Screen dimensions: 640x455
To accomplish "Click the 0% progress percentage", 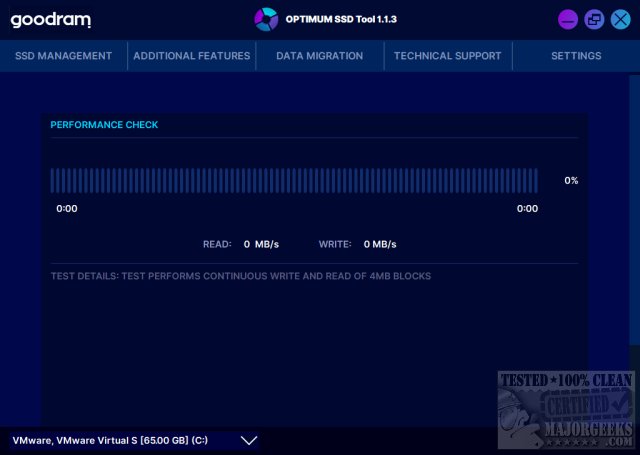I will pyautogui.click(x=571, y=180).
